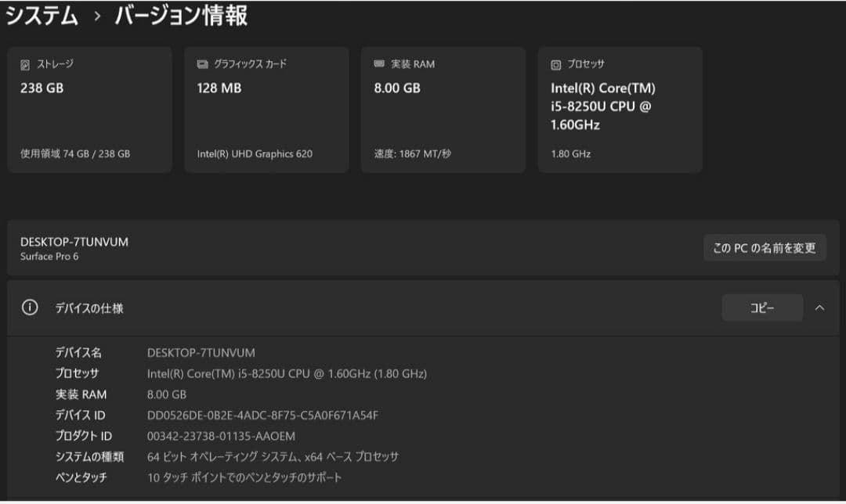Open この PC の名前を変更
The height and width of the screenshot is (504, 846).
[764, 247]
